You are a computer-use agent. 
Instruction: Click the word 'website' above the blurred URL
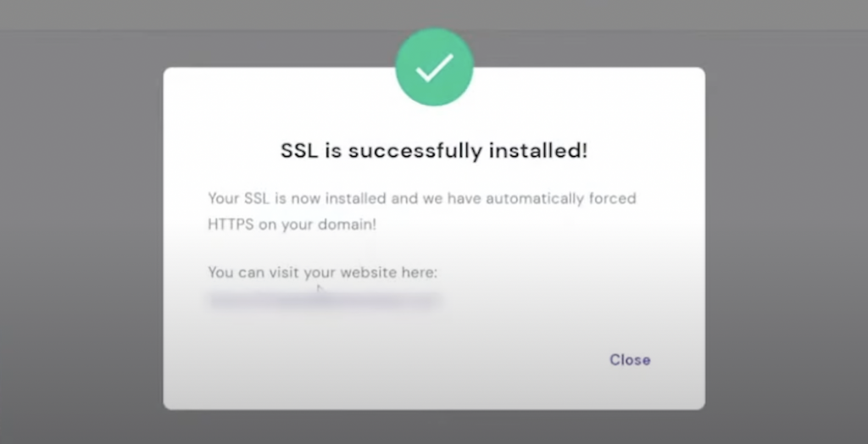[368, 272]
